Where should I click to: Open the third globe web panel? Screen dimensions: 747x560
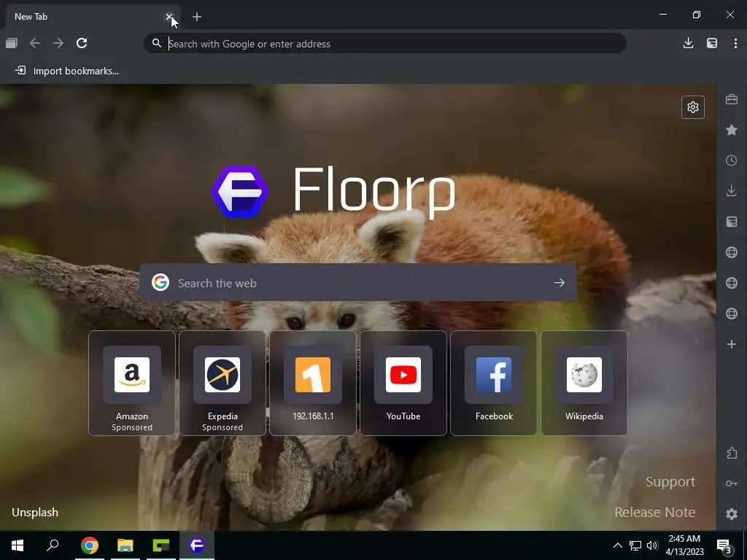(732, 314)
